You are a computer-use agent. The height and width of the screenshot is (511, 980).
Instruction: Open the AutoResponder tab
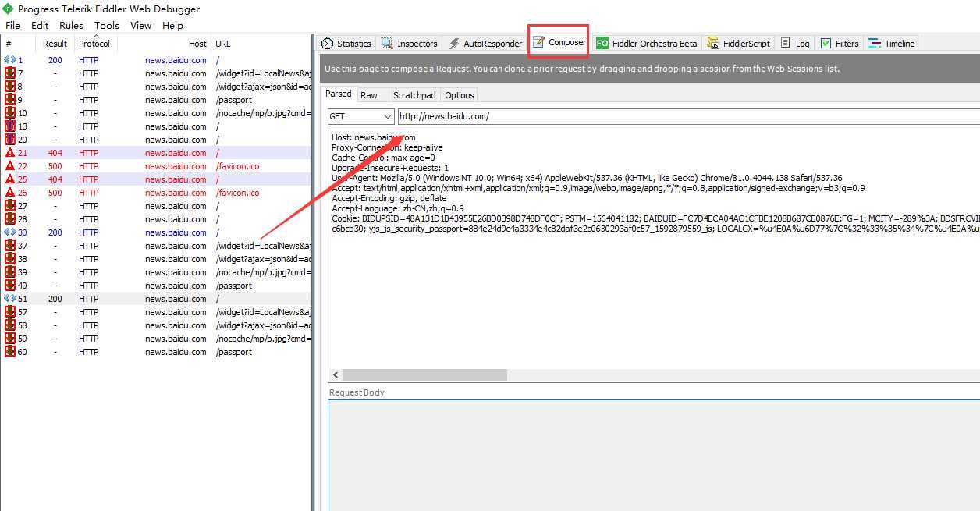coord(485,44)
